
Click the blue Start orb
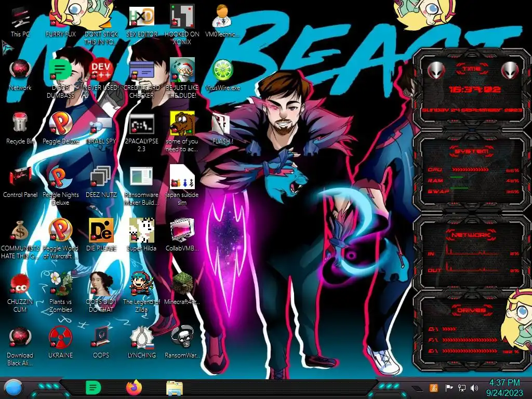pos(14,388)
